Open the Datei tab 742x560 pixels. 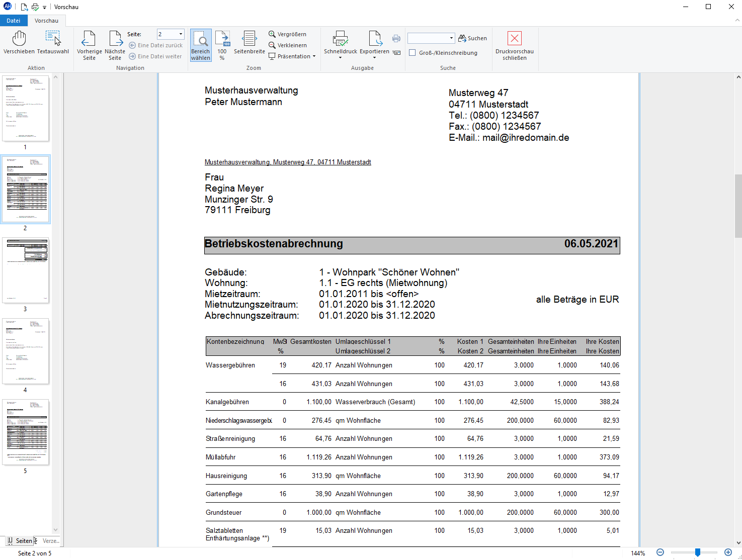point(14,21)
